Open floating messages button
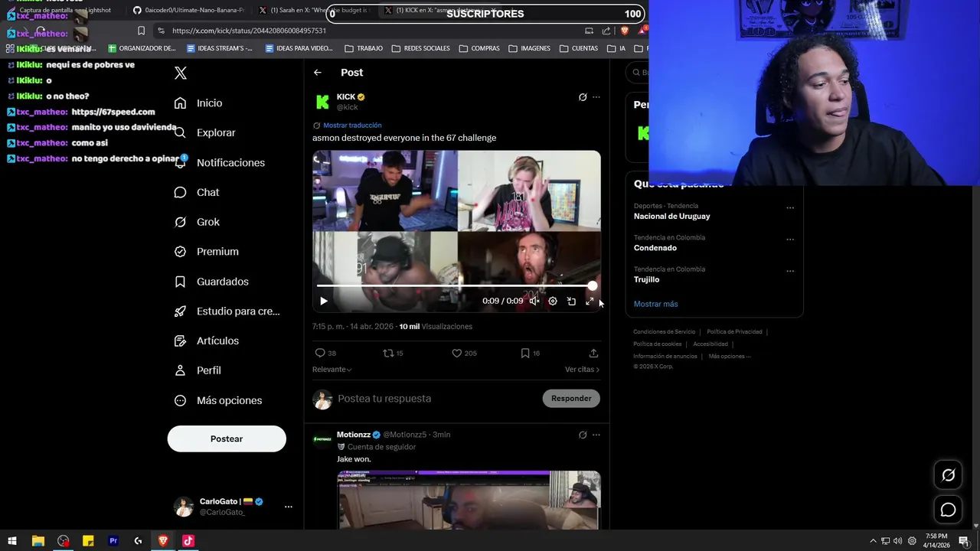 948,510
